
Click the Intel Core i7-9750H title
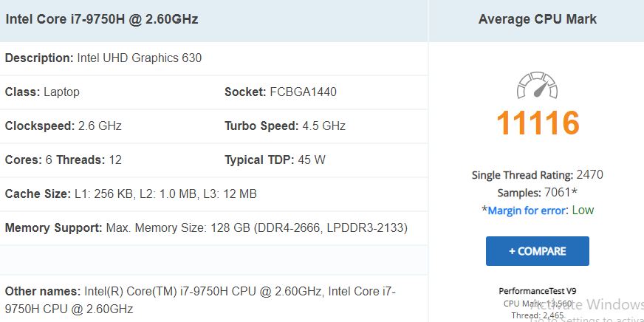click(x=101, y=19)
